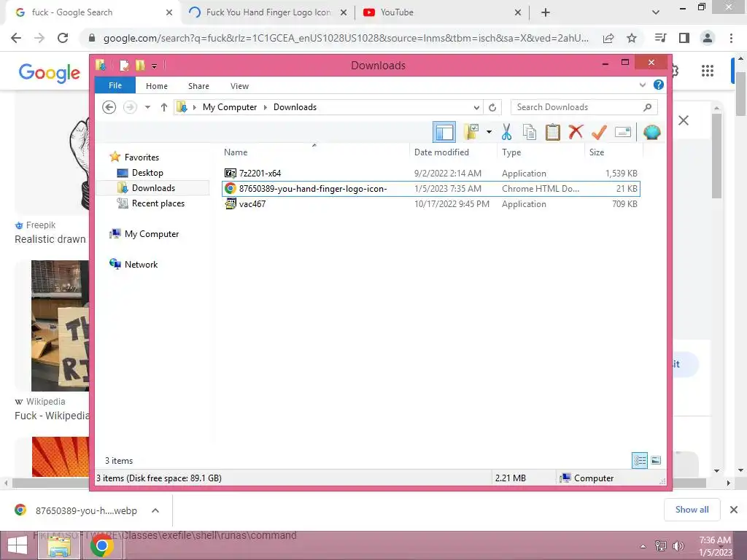Share this page from the address bar
The height and width of the screenshot is (560, 747).
point(608,38)
